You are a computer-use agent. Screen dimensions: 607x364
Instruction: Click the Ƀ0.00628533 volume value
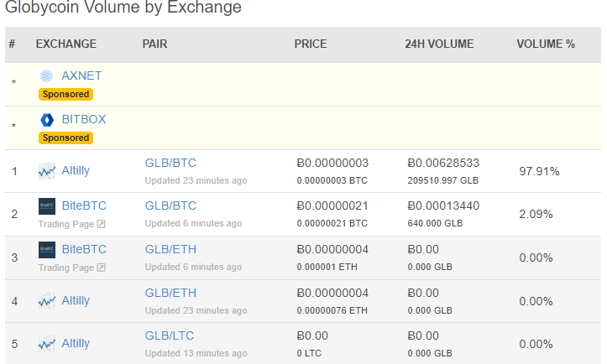coord(443,164)
